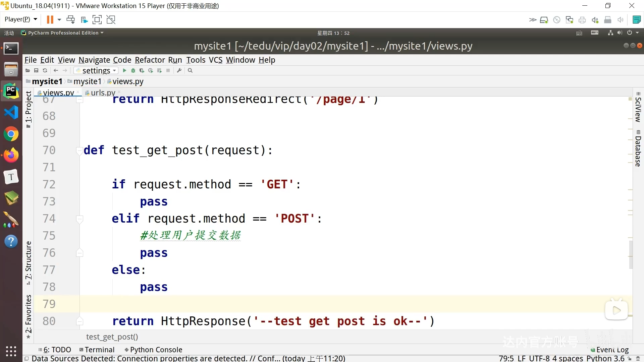Run the settings configuration with the green play icon
The image size is (644, 362).
coord(124,71)
